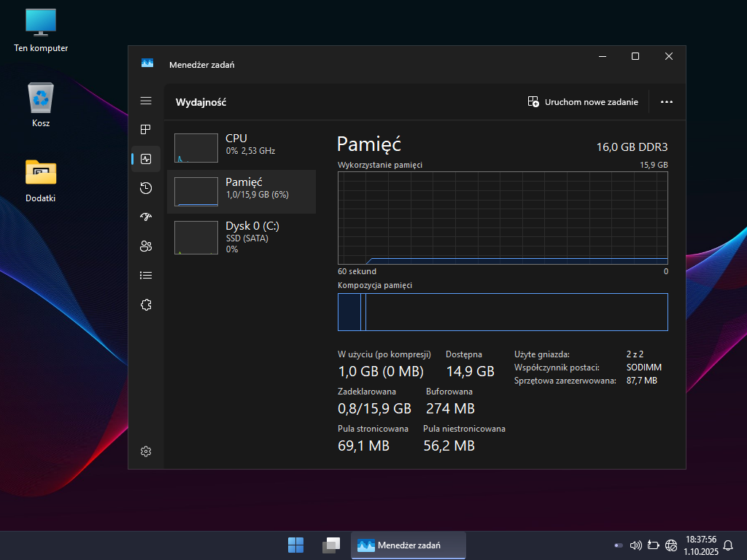Open the Services puzzle icon
This screenshot has width=747, height=560.
[x=146, y=305]
